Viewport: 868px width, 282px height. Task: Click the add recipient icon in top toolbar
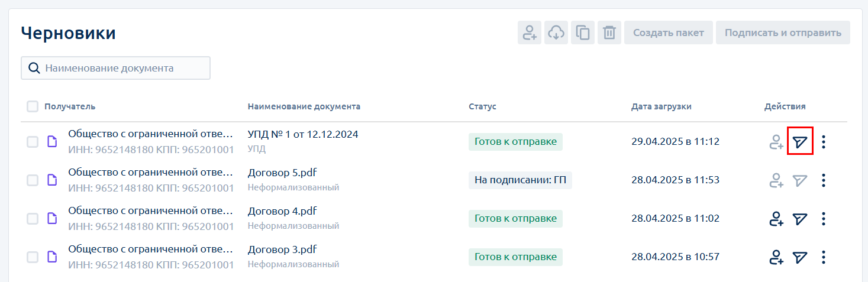click(530, 33)
